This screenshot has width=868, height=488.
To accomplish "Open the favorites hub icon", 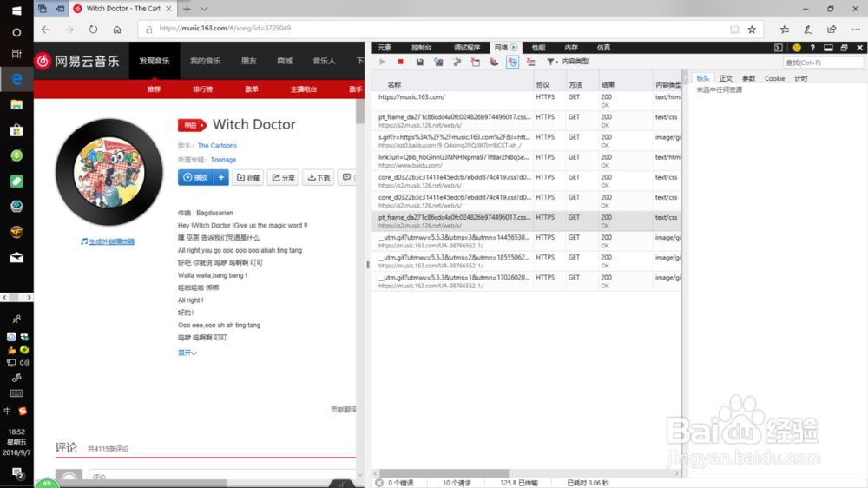I will [x=785, y=30].
